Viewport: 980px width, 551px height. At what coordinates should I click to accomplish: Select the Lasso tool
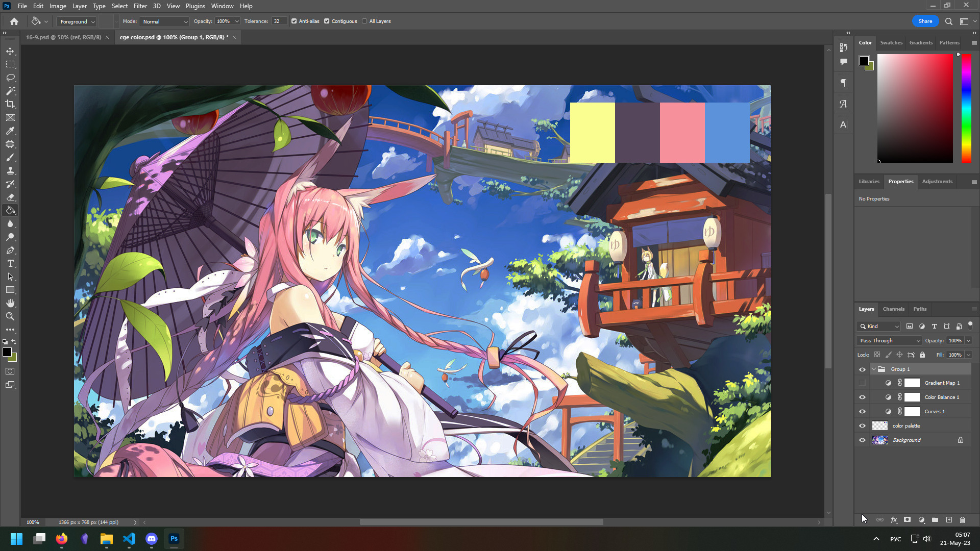coord(10,78)
